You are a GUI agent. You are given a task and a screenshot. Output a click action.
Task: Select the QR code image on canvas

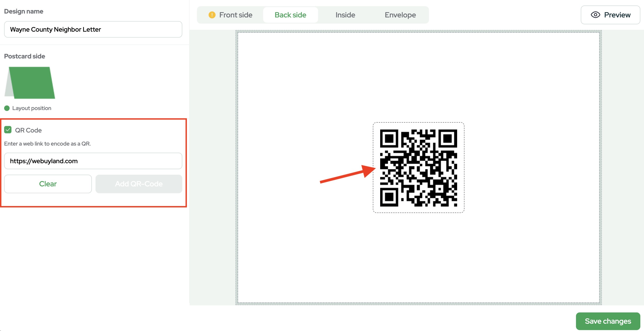click(418, 168)
